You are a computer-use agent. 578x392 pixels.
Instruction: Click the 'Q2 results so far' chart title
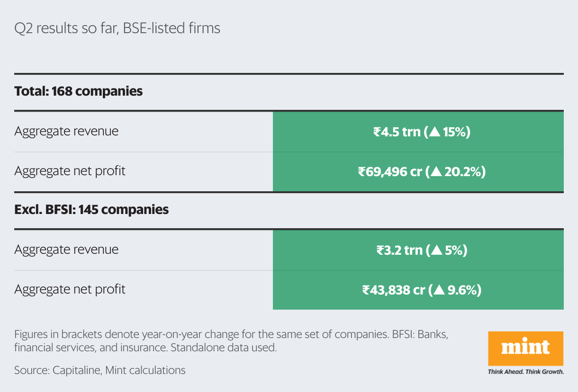(x=117, y=28)
